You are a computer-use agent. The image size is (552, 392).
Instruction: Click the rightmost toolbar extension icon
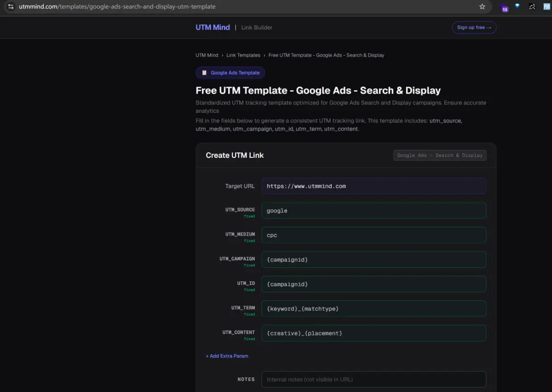546,6
